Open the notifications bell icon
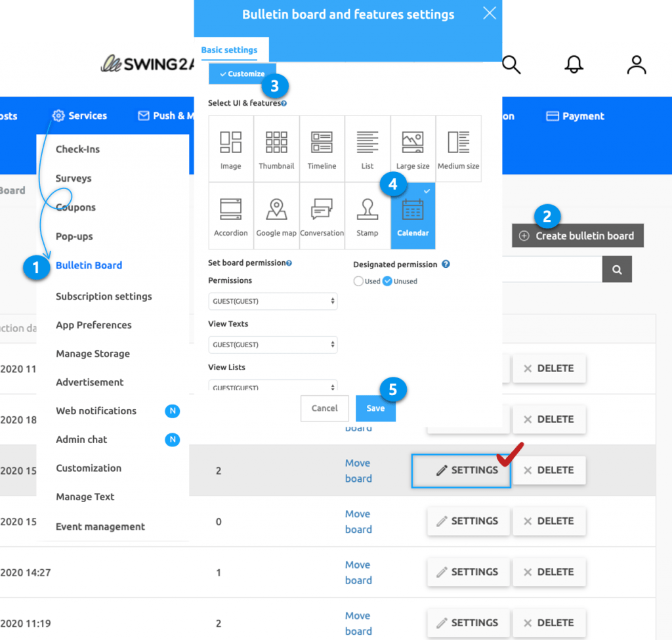Screen dimensions: 672x640 pyautogui.click(x=573, y=64)
